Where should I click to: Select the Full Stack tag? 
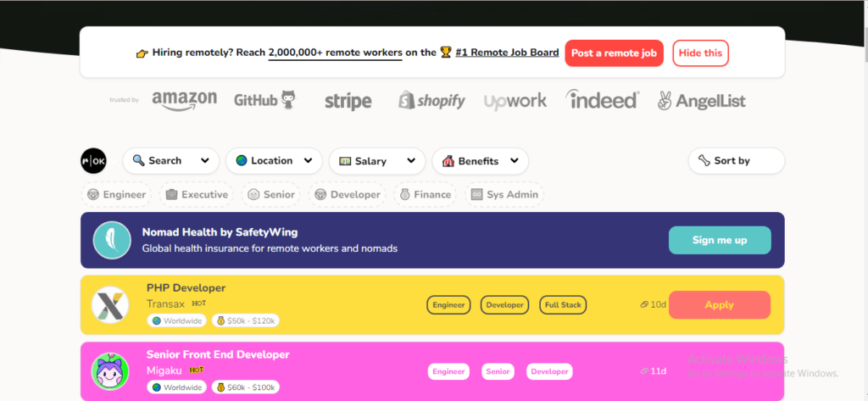click(563, 304)
